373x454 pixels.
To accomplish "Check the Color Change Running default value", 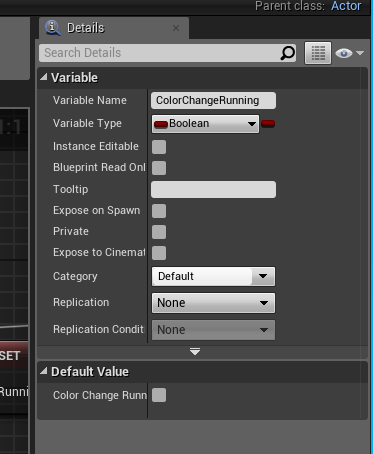I will click(x=159, y=395).
